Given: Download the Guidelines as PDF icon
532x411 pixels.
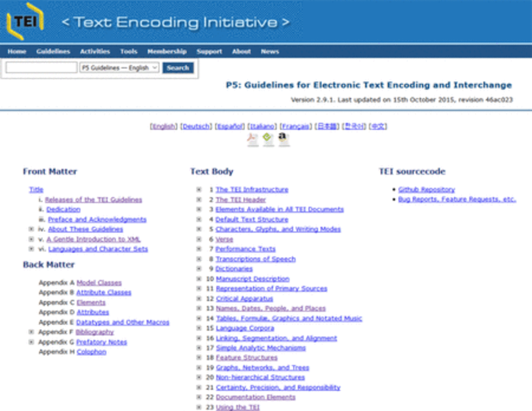Looking at the screenshot, I should click(253, 139).
